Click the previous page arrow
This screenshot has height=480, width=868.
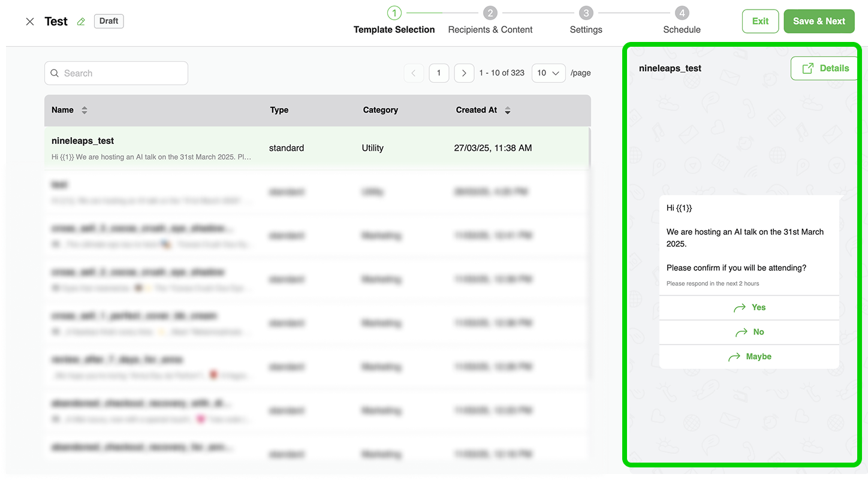414,73
